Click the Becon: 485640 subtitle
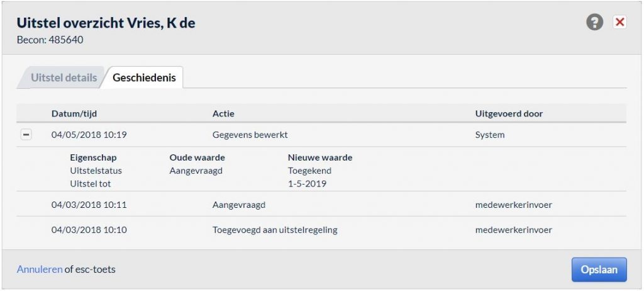 pos(50,40)
